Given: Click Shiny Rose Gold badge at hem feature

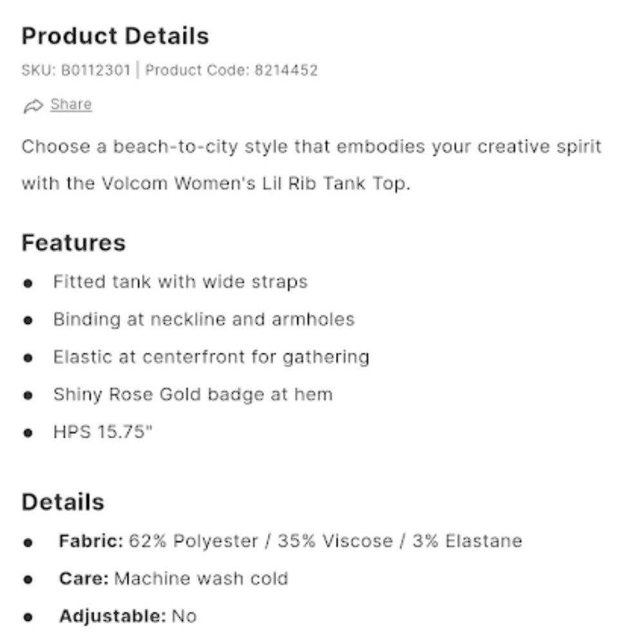Looking at the screenshot, I should 193,394.
